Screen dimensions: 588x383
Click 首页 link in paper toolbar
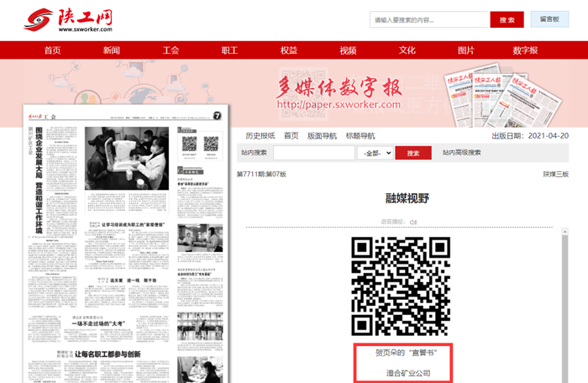(x=291, y=136)
